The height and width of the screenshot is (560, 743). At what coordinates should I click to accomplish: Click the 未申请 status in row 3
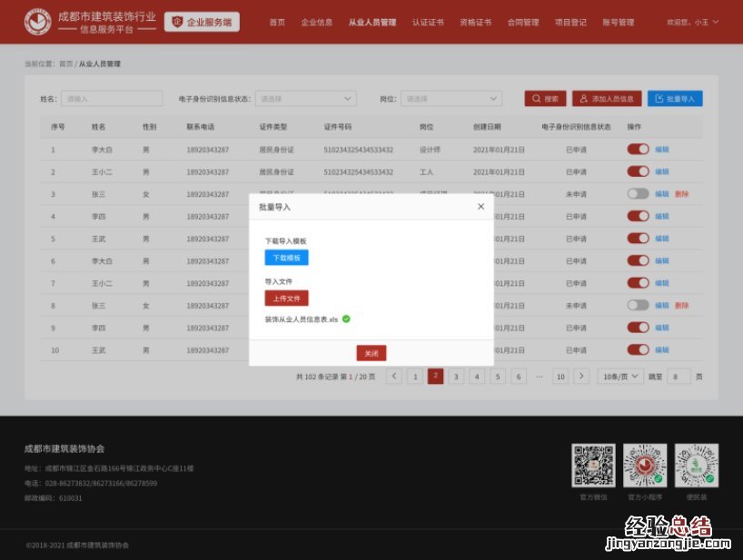[x=576, y=194]
